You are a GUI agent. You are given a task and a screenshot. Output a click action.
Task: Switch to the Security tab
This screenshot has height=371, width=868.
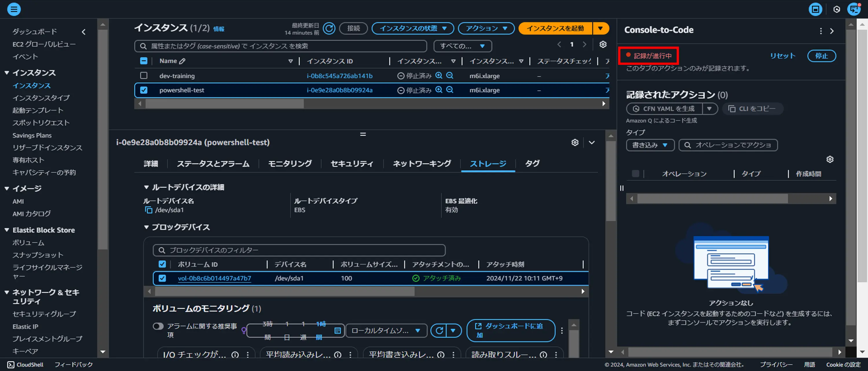[x=352, y=164]
